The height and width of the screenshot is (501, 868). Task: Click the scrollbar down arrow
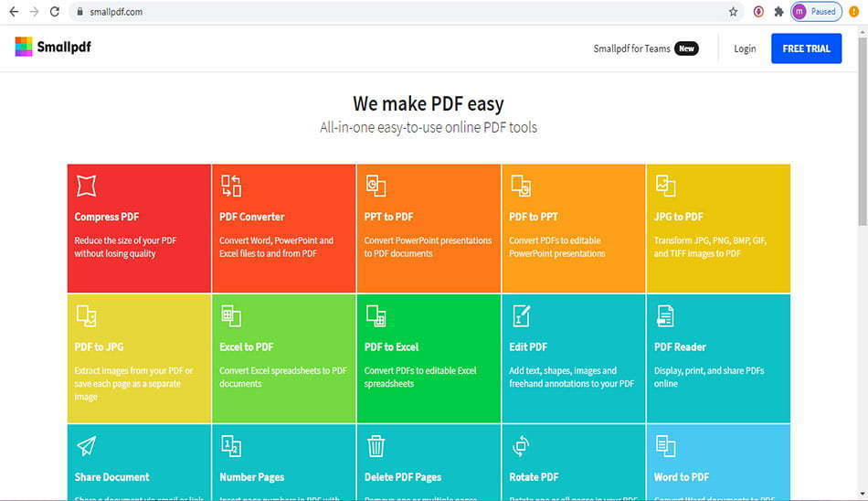[863, 494]
